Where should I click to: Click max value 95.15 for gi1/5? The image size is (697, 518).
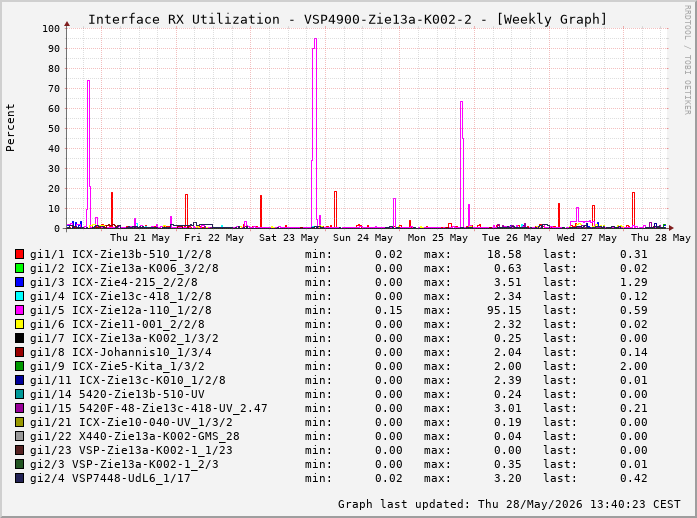(504, 310)
